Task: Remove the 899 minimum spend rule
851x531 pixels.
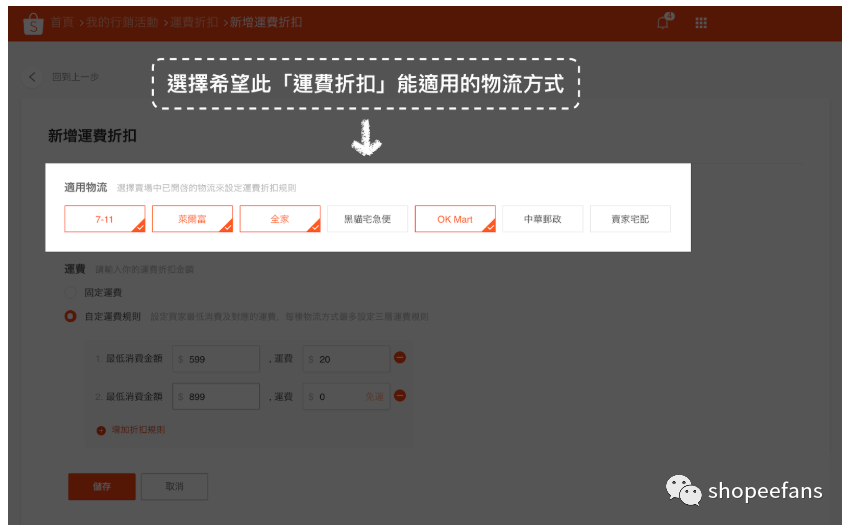Action: click(400, 396)
